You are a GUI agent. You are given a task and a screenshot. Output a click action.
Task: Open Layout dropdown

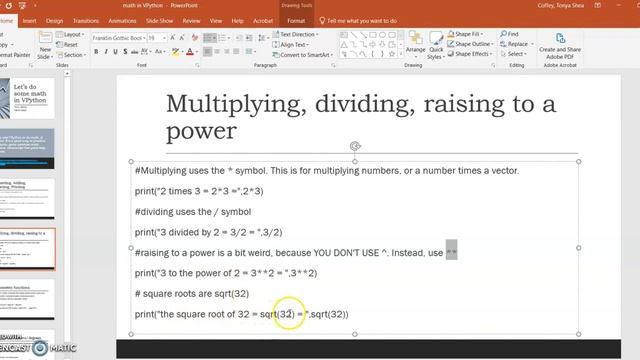[71, 35]
